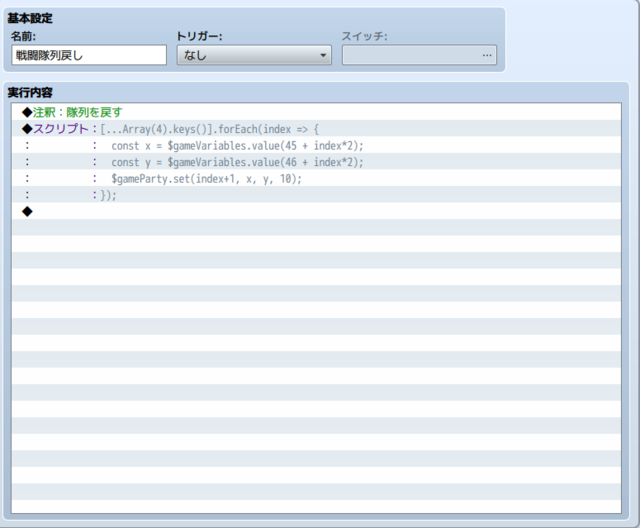Open the トリガー dropdown showing なし

point(254,55)
